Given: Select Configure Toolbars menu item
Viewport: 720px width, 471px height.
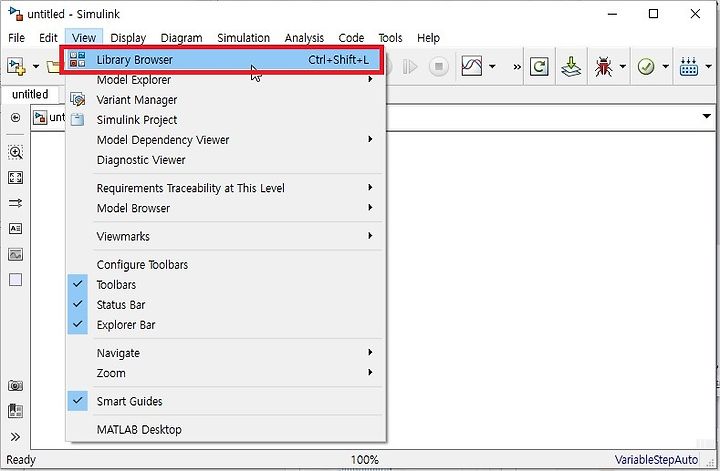Looking at the screenshot, I should tap(226, 265).
